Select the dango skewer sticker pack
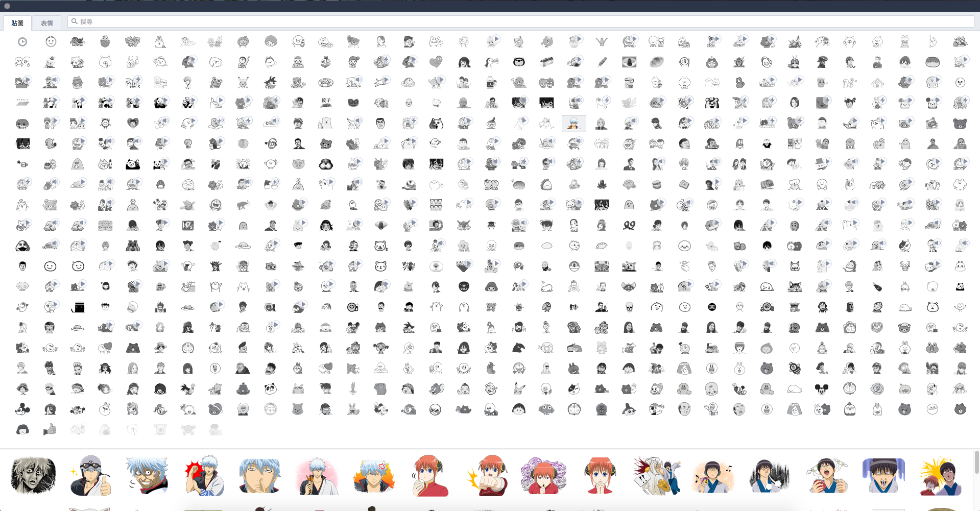This screenshot has width=980, height=511. pyautogui.click(x=602, y=62)
